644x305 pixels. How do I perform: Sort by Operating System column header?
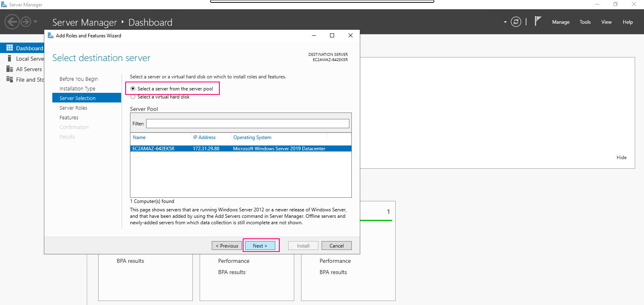[252, 137]
